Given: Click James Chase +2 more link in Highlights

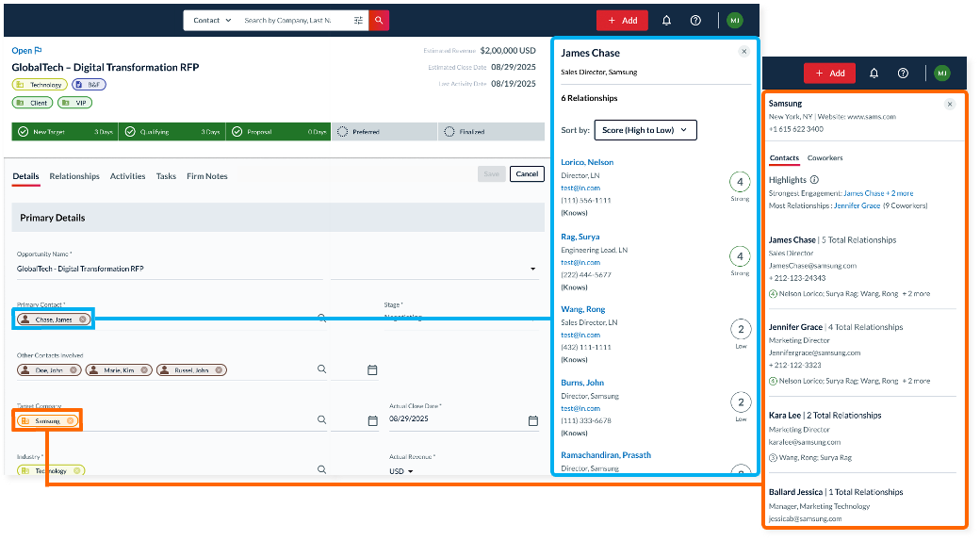Looking at the screenshot, I should pyautogui.click(x=878, y=194).
